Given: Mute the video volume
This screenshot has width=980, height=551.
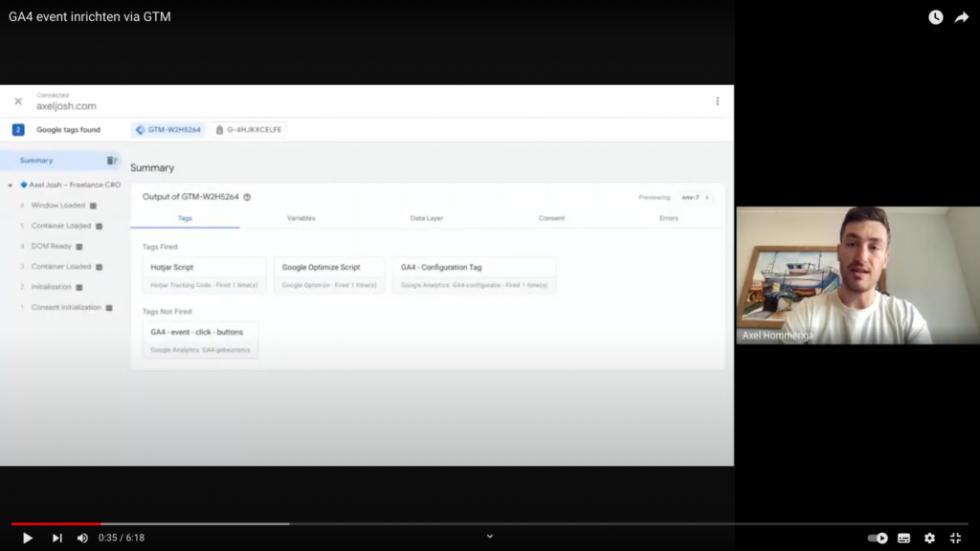Looking at the screenshot, I should [82, 538].
